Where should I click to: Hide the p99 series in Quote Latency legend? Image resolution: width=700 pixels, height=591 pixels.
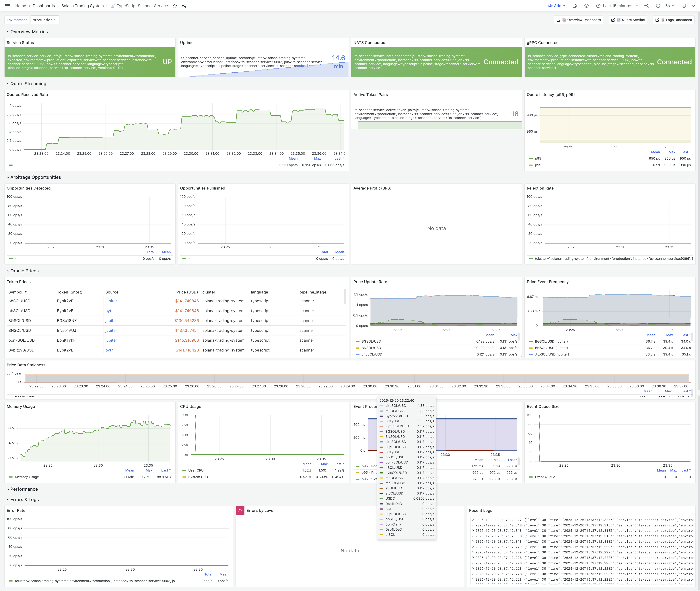[538, 165]
